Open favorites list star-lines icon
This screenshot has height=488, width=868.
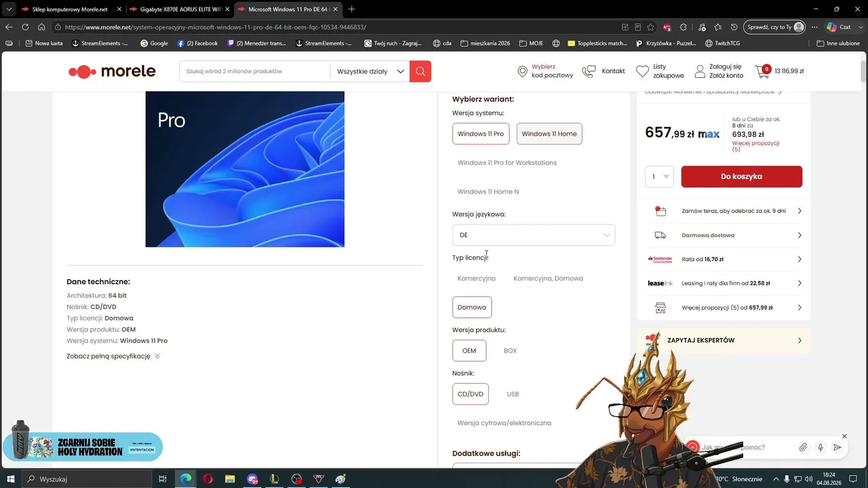(717, 27)
